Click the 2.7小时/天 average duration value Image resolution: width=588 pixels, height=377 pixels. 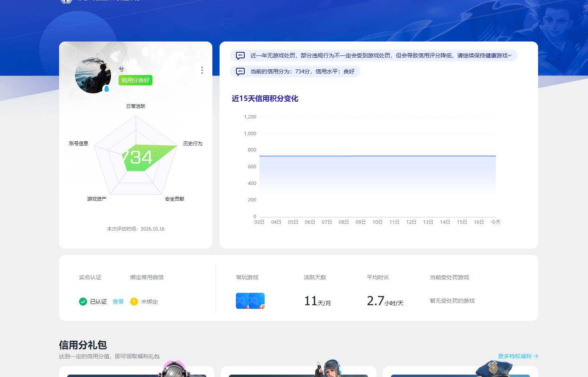tap(385, 301)
